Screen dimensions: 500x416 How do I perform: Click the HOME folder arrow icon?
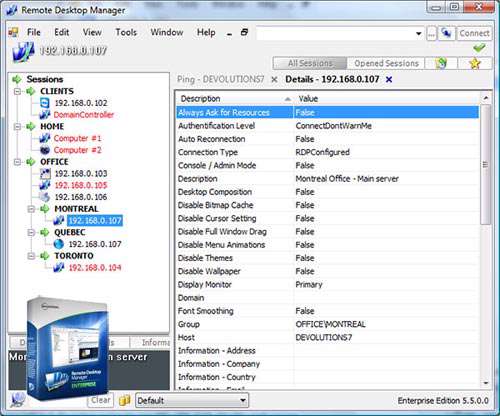coord(31,126)
